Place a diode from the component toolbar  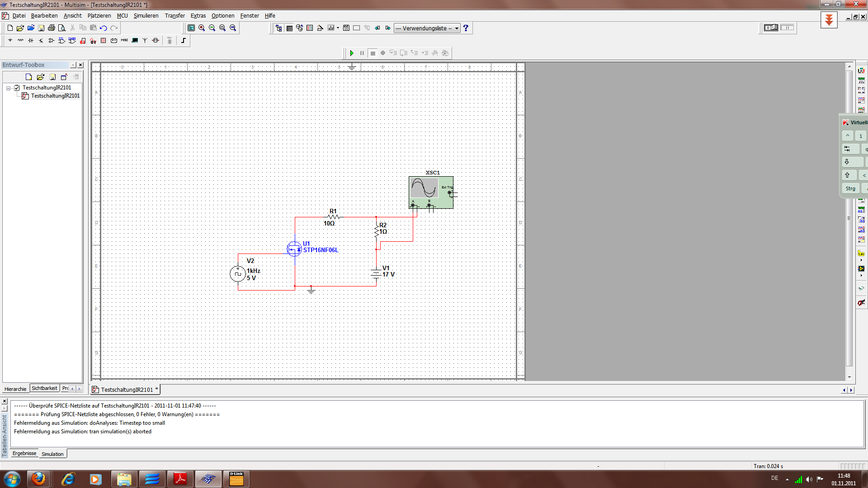[31, 41]
